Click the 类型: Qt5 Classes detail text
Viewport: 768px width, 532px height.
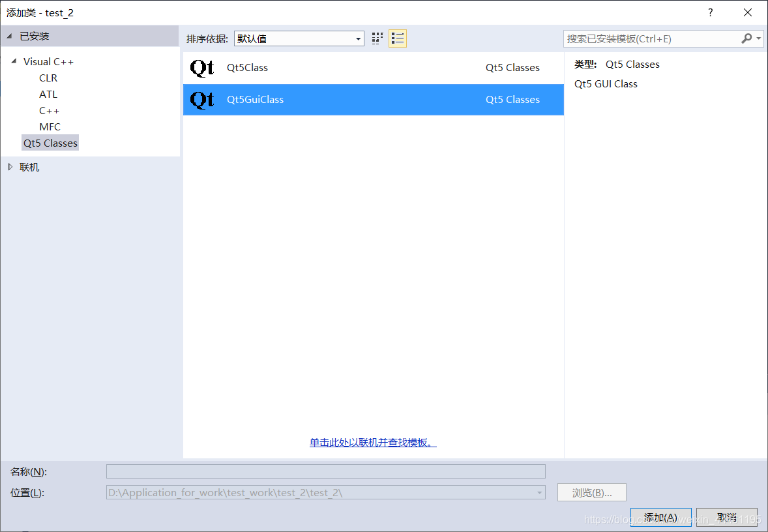point(617,64)
